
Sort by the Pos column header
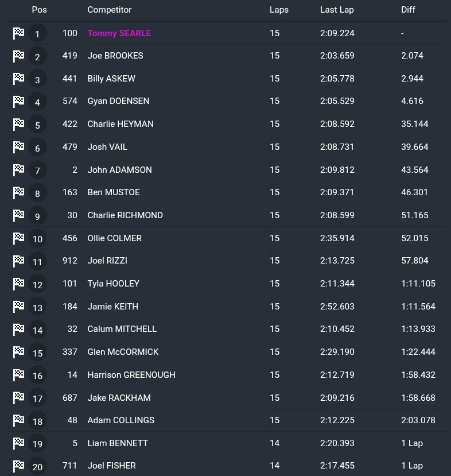[x=39, y=10]
